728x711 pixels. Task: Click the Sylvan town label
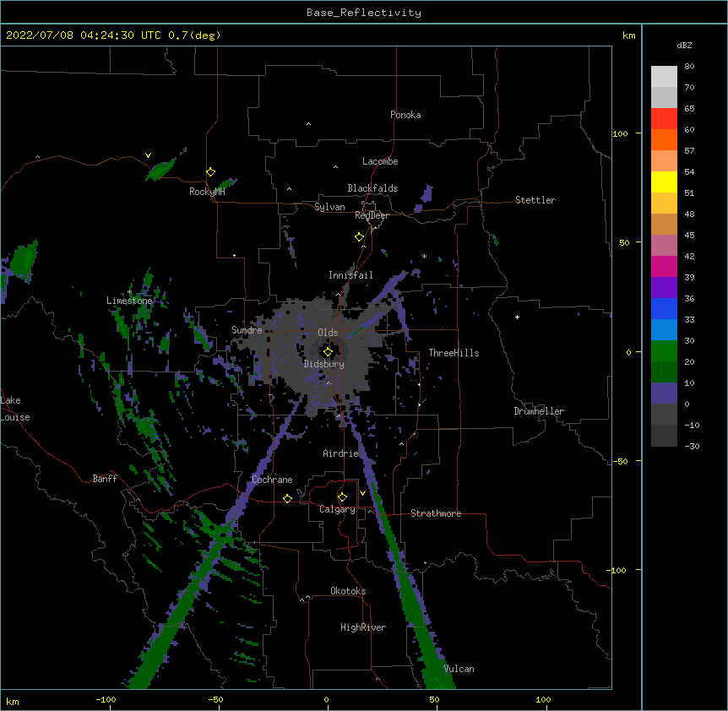pyautogui.click(x=329, y=207)
